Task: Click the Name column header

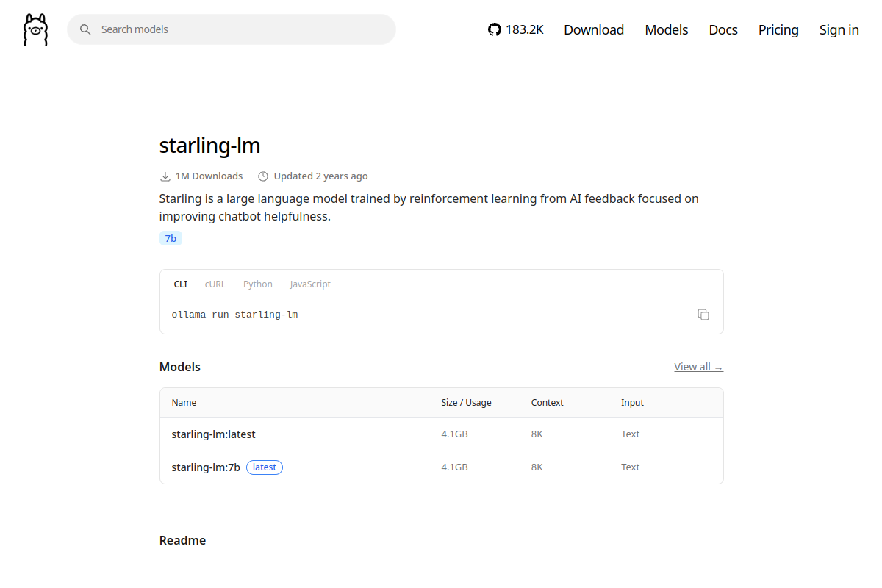Action: [x=184, y=403]
